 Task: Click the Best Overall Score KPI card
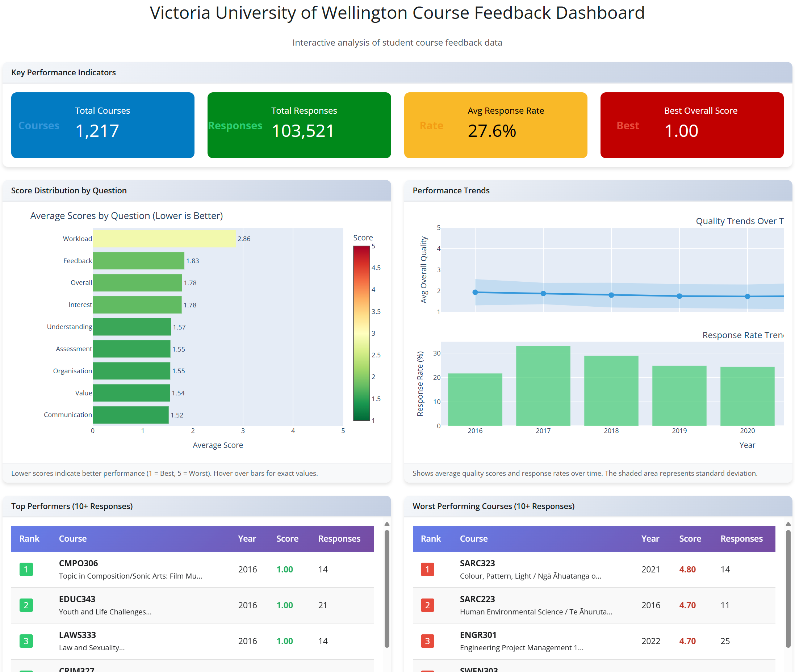coord(692,125)
